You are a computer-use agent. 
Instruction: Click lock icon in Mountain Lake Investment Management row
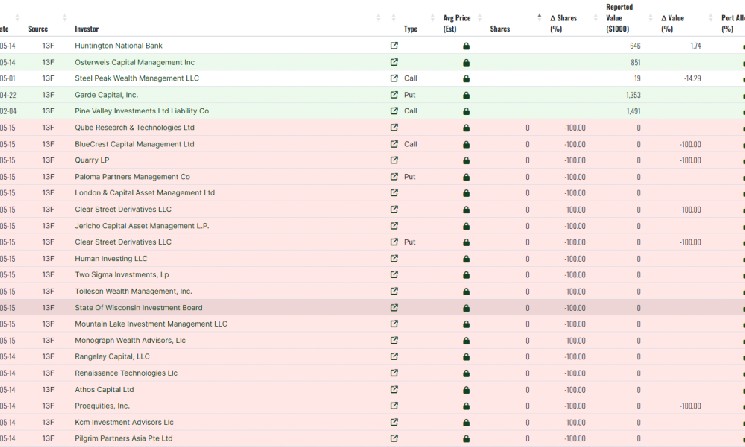(x=467, y=324)
